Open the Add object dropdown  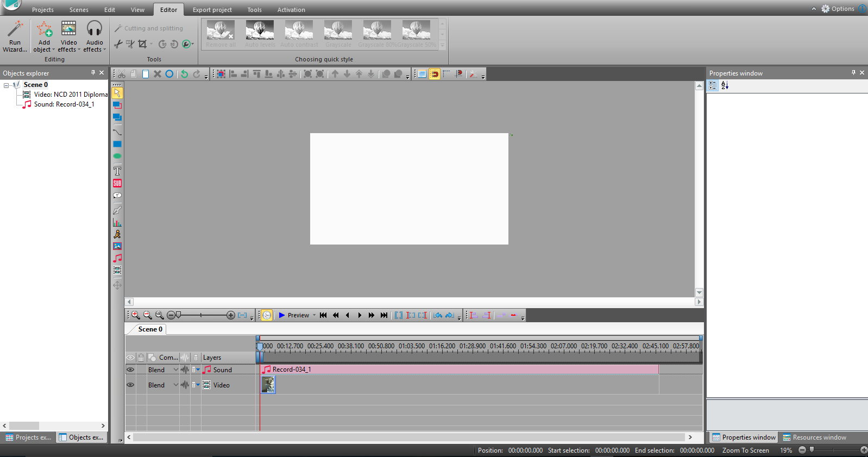point(44,36)
